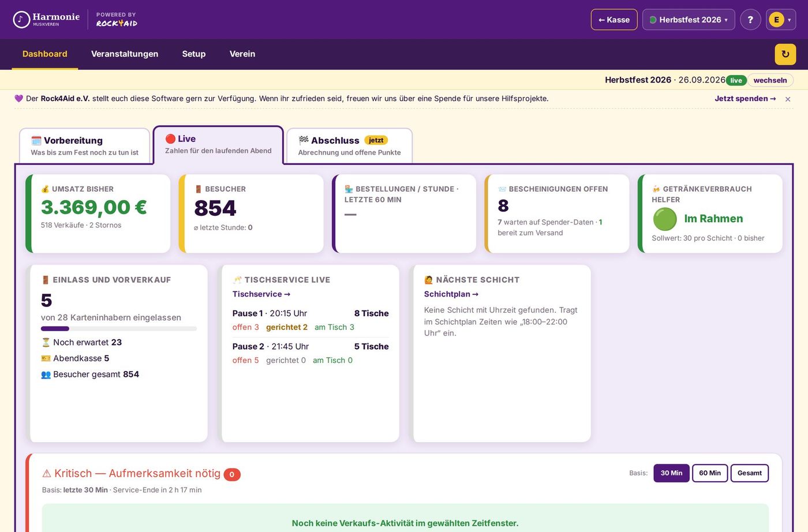The height and width of the screenshot is (532, 808).
Task: Click the hourglass icon at Noch erwartet
Action: click(x=46, y=342)
